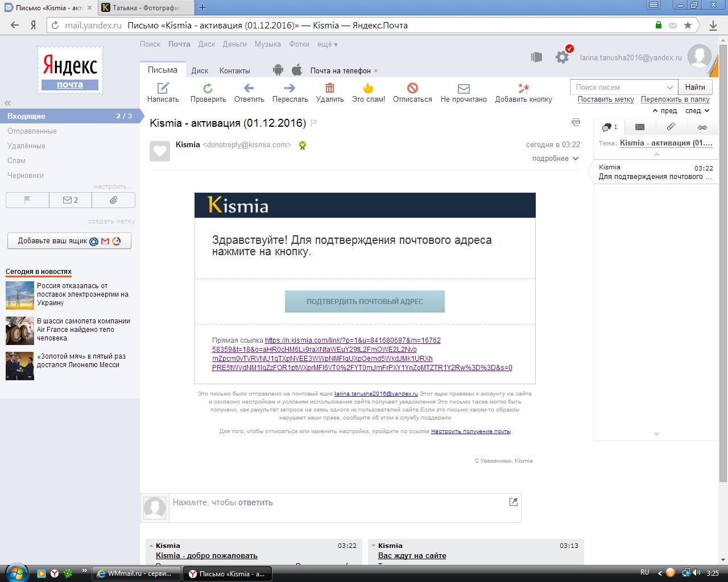Click the Поставить метку link
The height and width of the screenshot is (582, 728).
(606, 99)
